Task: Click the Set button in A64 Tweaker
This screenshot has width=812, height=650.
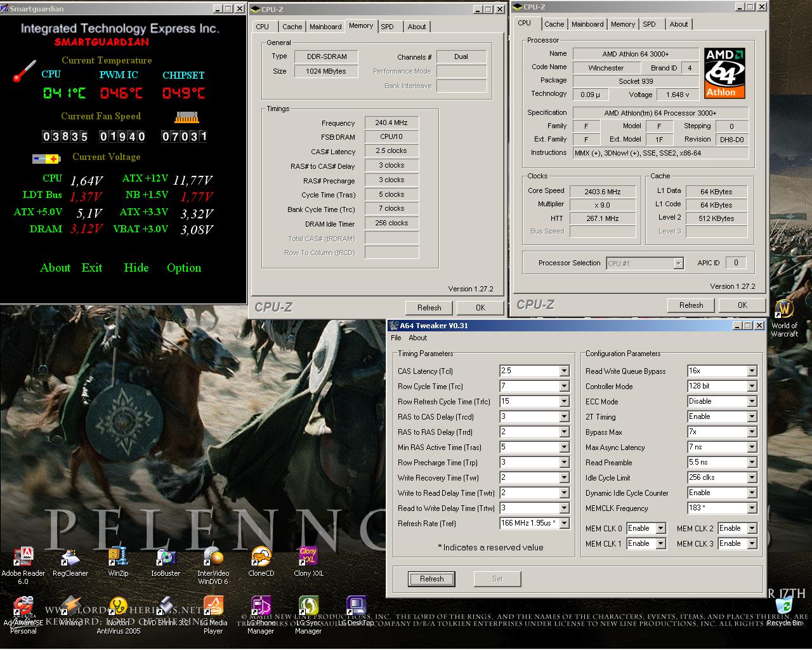Action: coord(497,579)
